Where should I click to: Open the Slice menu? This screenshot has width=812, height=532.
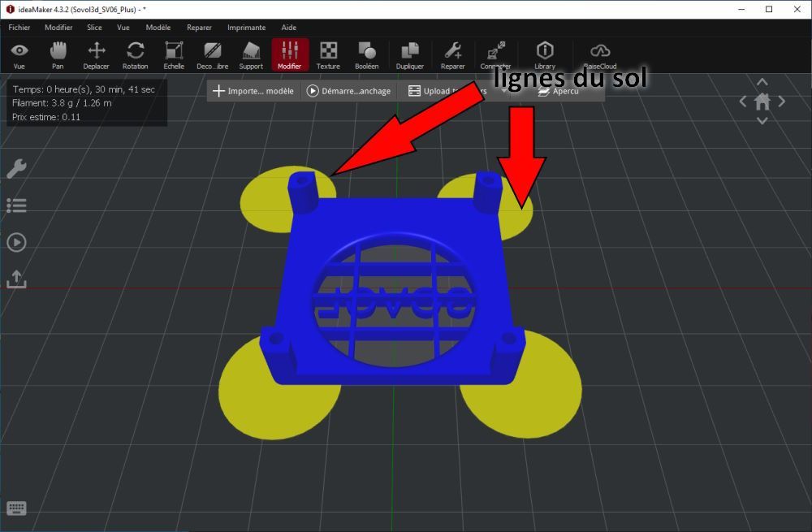(x=94, y=28)
